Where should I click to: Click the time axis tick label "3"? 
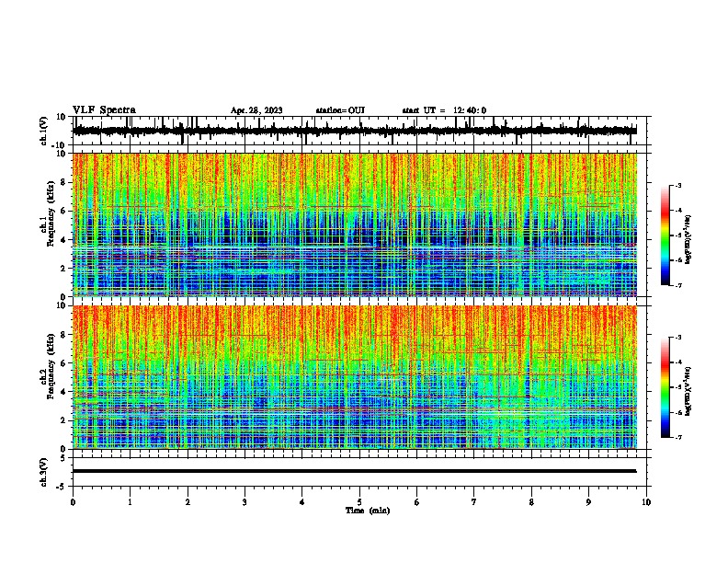pyautogui.click(x=245, y=502)
